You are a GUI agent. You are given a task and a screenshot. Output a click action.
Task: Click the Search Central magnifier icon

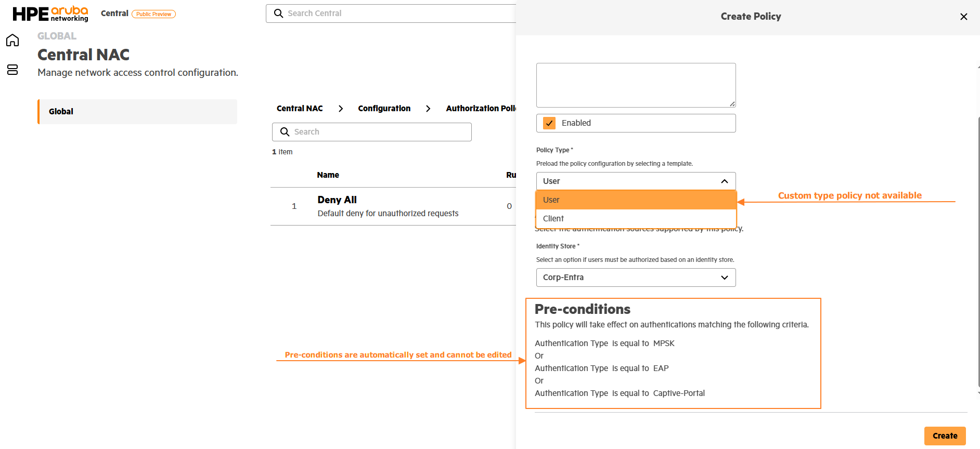tap(279, 14)
